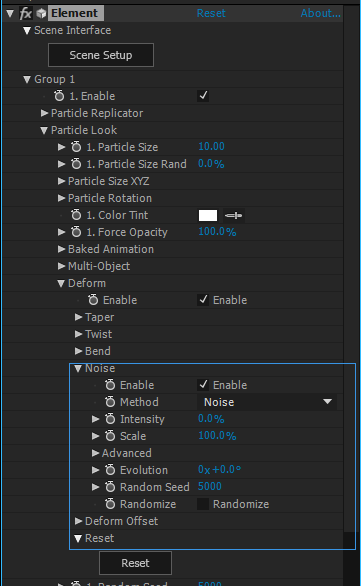361x586 pixels.
Task: Click Noise Random Seed value 5000
Action: point(210,486)
